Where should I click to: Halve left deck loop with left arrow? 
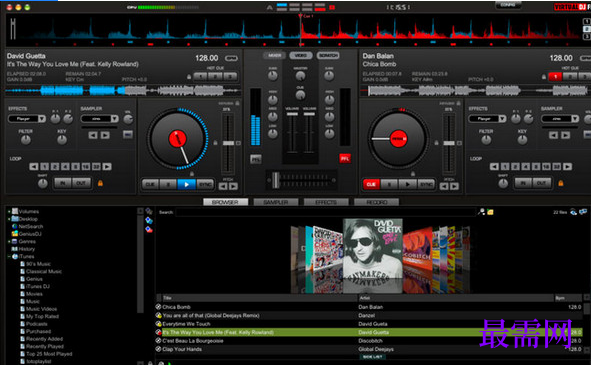34,166
